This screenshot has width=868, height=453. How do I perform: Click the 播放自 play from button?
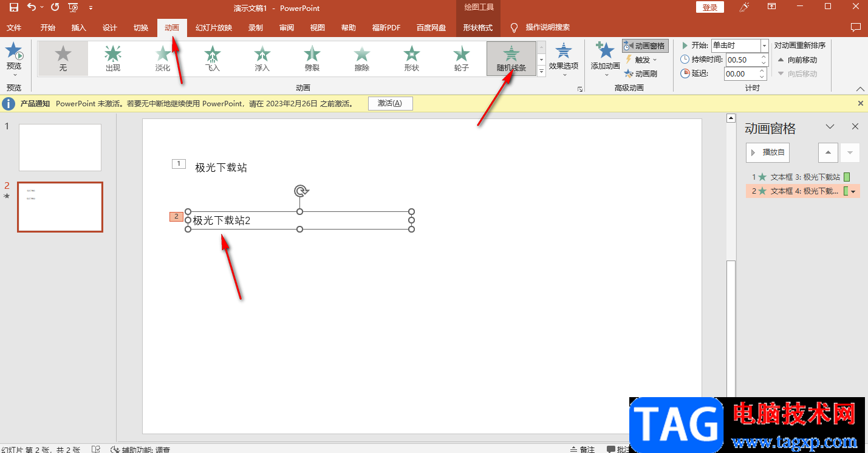(768, 152)
